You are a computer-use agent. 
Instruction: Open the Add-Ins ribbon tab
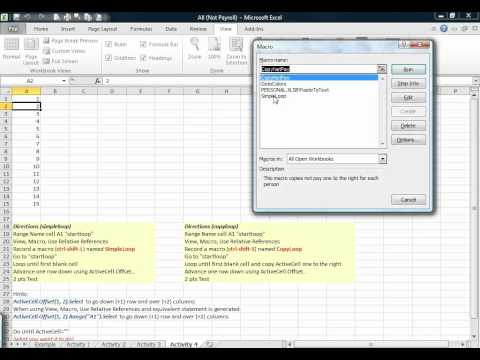coord(254,29)
